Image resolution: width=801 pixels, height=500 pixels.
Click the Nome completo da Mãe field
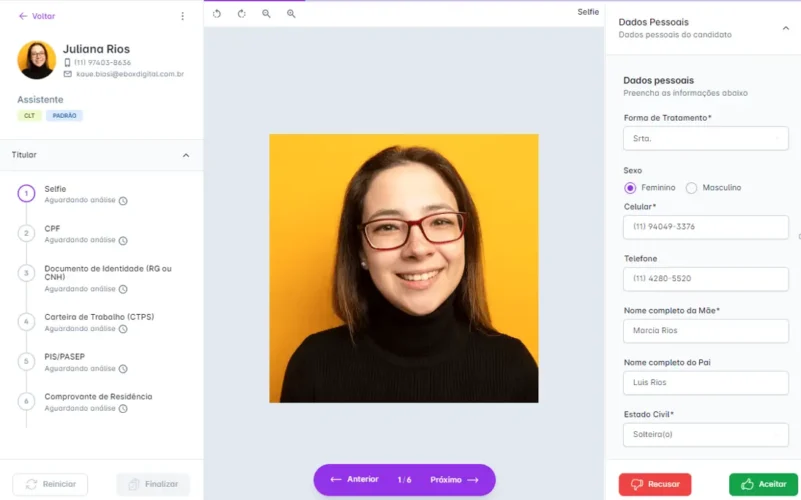(705, 331)
